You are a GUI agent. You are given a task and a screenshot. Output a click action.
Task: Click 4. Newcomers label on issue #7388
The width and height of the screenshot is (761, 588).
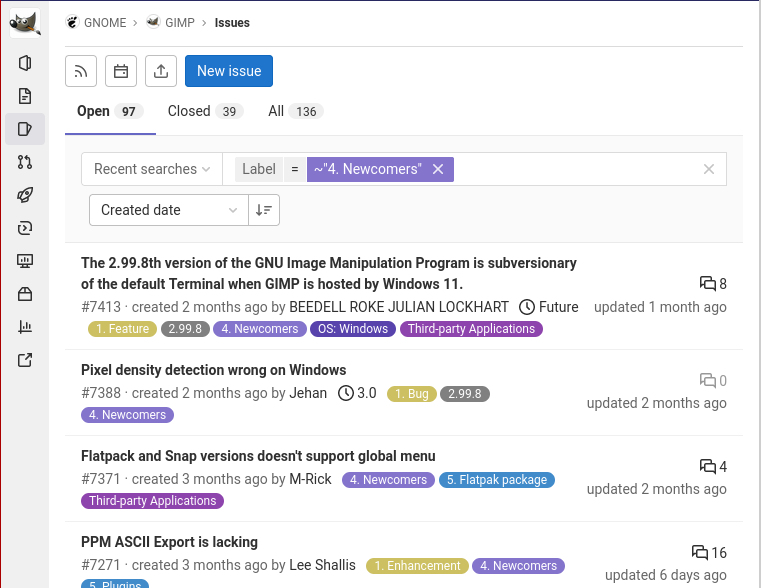(x=127, y=415)
